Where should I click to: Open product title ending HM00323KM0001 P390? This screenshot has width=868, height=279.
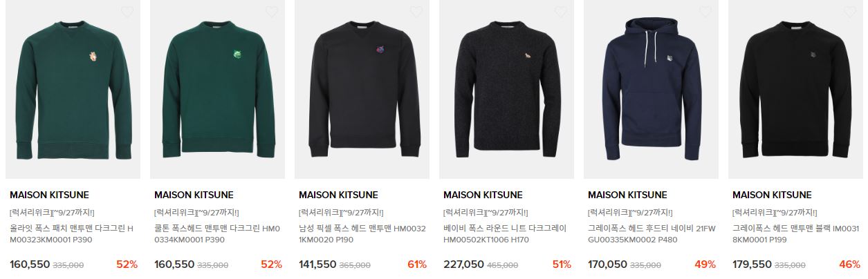pyautogui.click(x=72, y=234)
